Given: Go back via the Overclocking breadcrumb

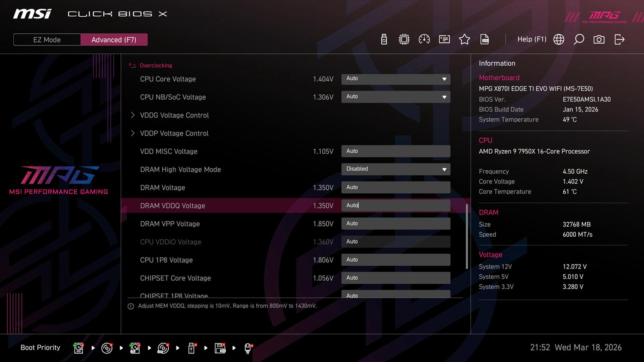Looking at the screenshot, I should click(155, 66).
